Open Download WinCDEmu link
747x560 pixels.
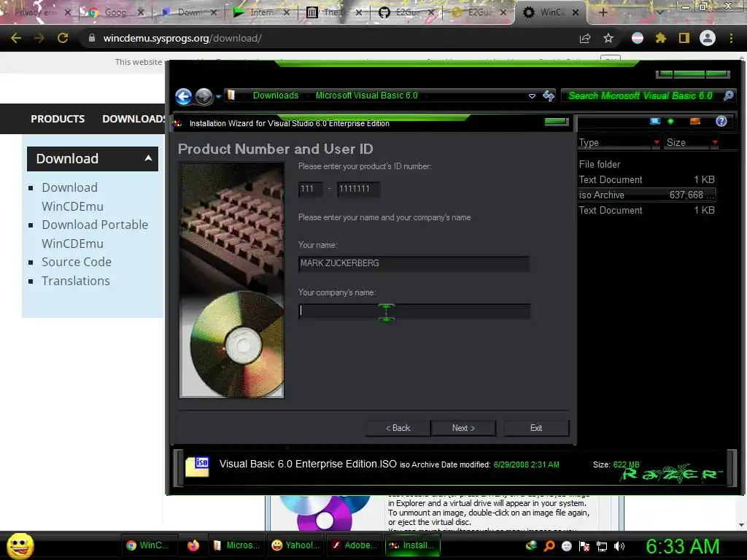(x=72, y=197)
